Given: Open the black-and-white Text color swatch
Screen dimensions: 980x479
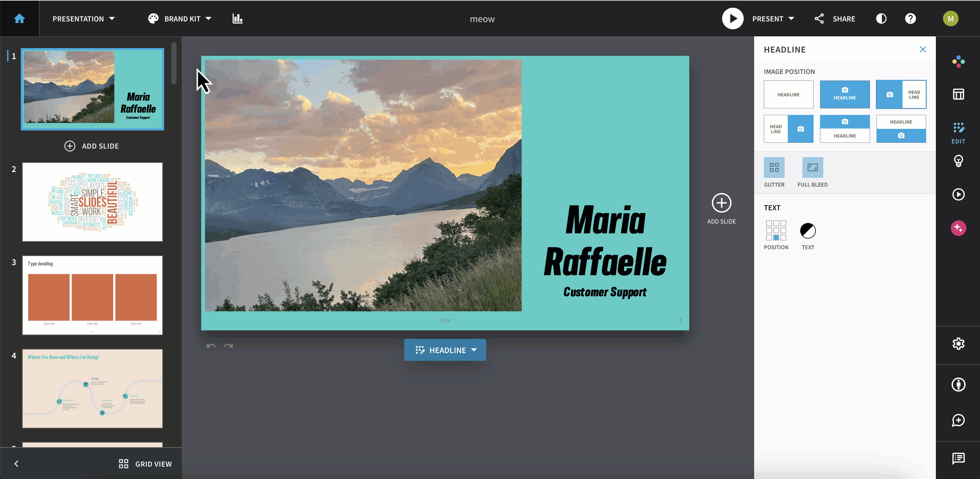Looking at the screenshot, I should click(808, 230).
